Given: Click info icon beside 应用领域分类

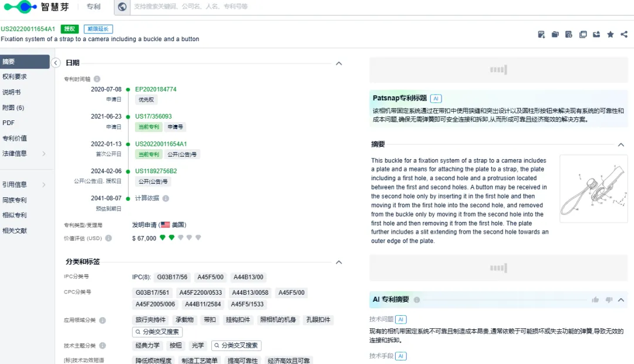Looking at the screenshot, I should (x=103, y=321).
